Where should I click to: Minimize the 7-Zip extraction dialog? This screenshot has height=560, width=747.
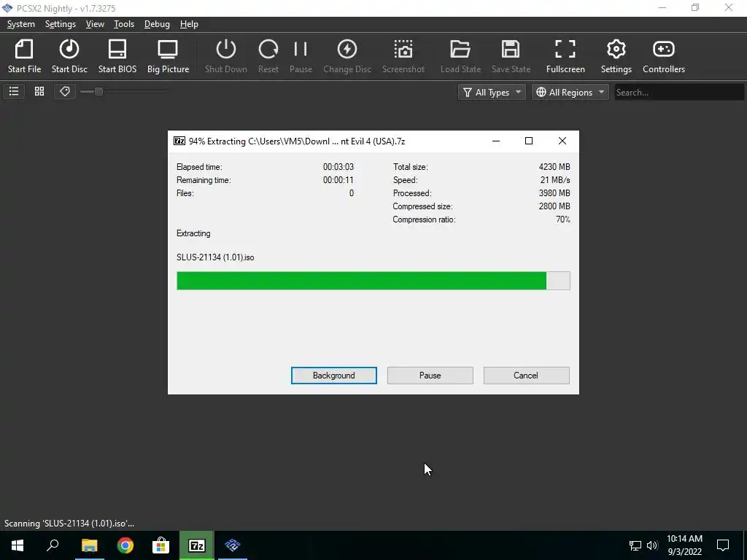tap(496, 141)
